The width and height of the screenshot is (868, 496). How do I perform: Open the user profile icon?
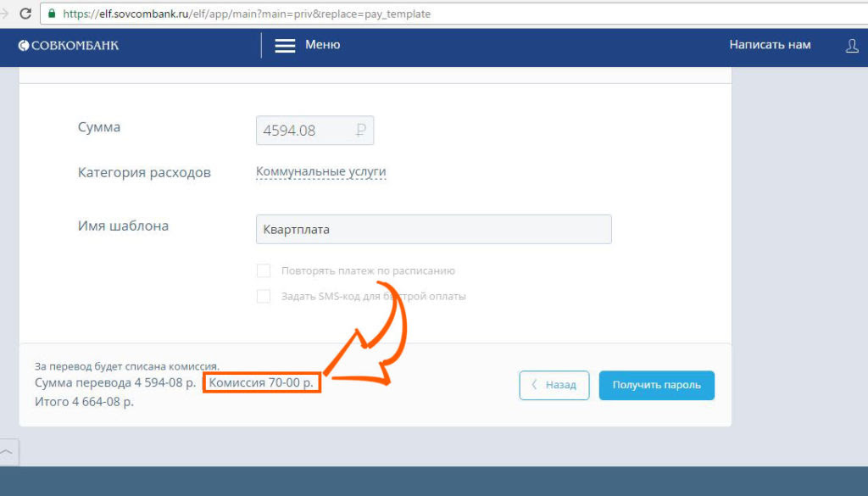point(852,46)
